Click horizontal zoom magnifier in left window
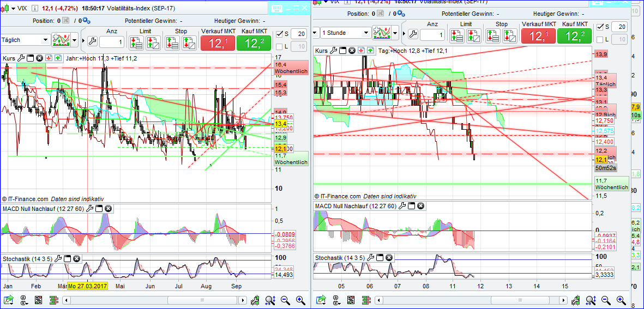This screenshot has width=644, height=309. pos(270,300)
